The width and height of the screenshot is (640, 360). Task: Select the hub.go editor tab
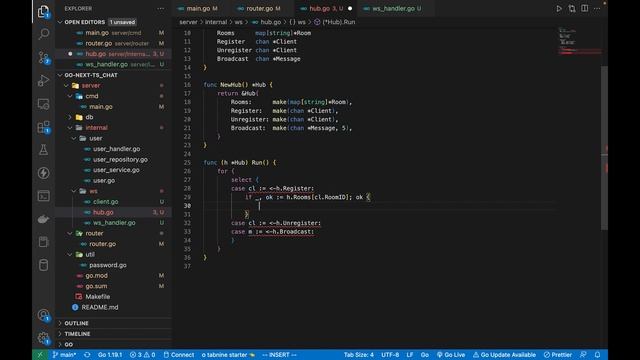click(x=325, y=9)
